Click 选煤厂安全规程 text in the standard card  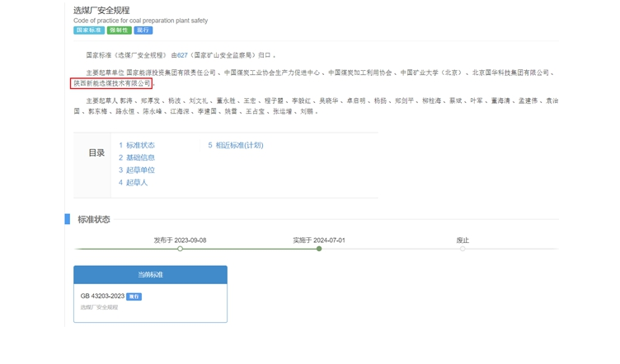(99, 307)
